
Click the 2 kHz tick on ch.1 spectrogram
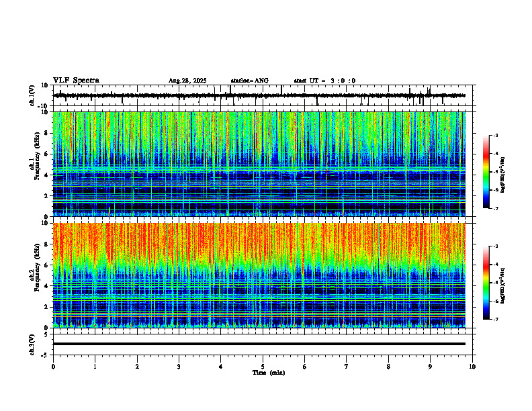(x=47, y=195)
